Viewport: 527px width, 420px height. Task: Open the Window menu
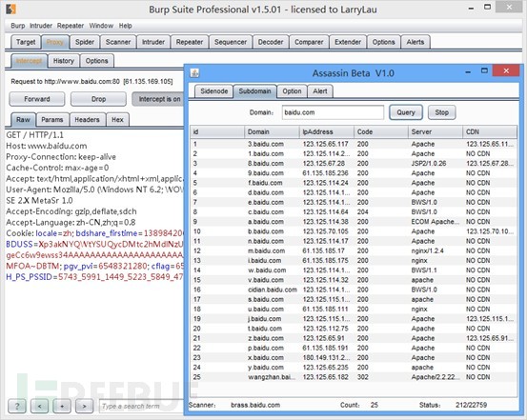click(101, 26)
